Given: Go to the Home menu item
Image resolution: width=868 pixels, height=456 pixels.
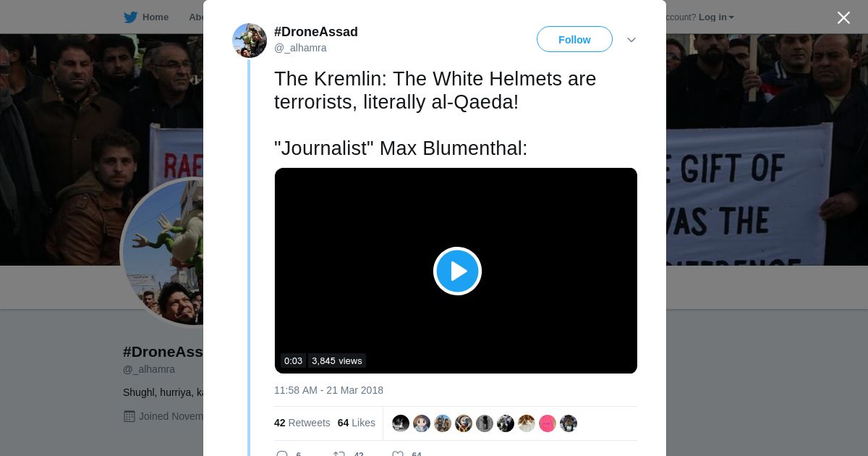Looking at the screenshot, I should [155, 17].
